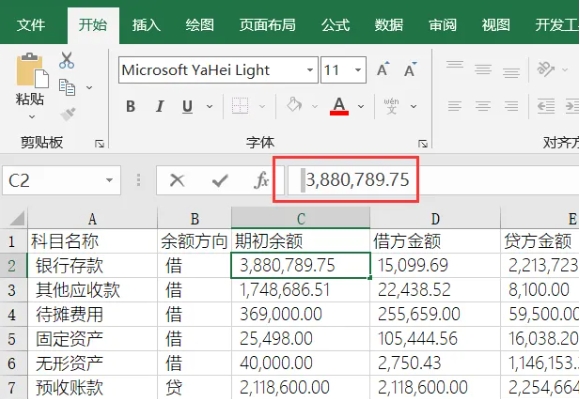The image size is (580, 399).
Task: Select column A header
Action: [x=92, y=219]
